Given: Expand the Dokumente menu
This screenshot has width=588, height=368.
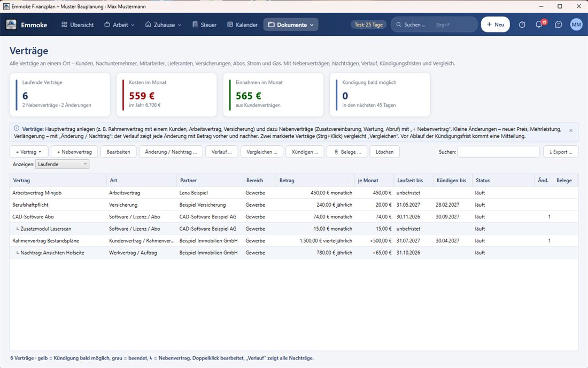Looking at the screenshot, I should tap(291, 25).
